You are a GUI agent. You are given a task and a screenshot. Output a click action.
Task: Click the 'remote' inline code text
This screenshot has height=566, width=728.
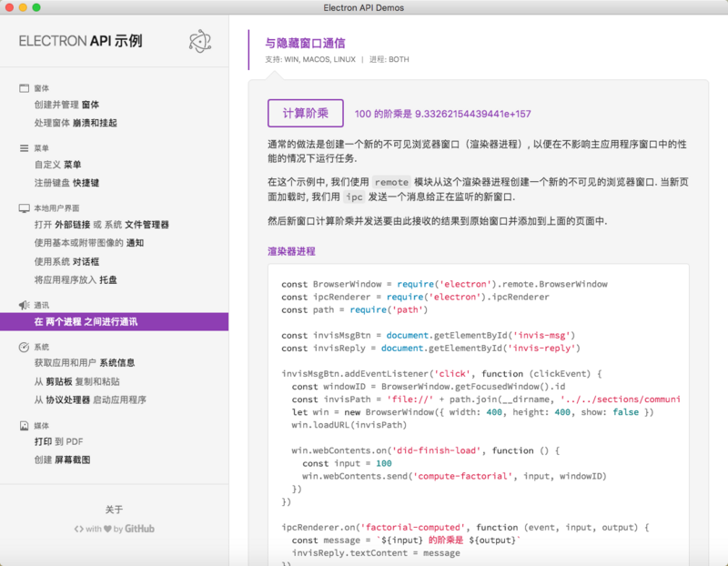[391, 182]
